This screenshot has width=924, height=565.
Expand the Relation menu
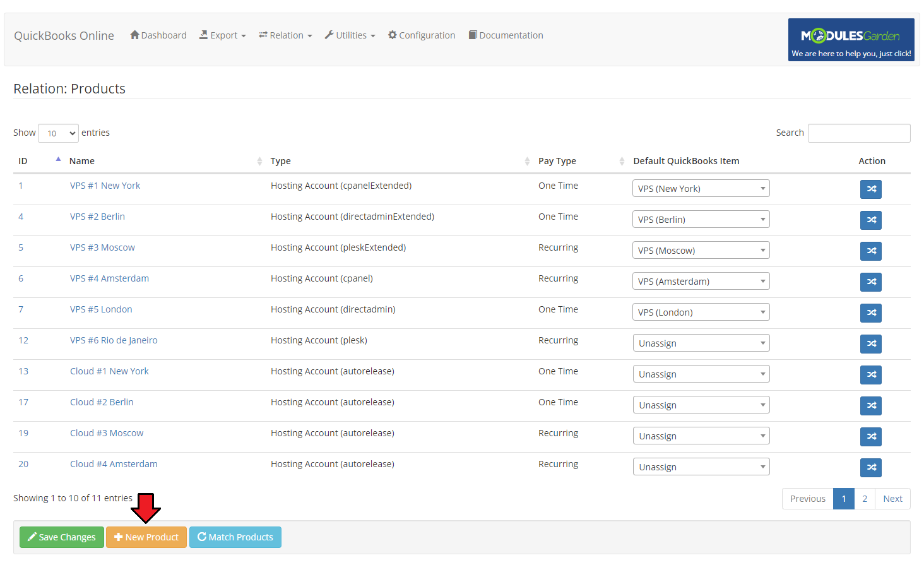click(x=285, y=35)
